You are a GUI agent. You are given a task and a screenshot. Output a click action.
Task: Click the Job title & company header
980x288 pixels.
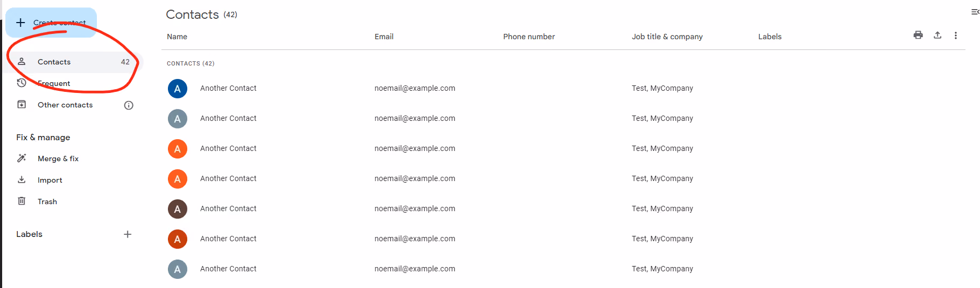click(x=667, y=37)
